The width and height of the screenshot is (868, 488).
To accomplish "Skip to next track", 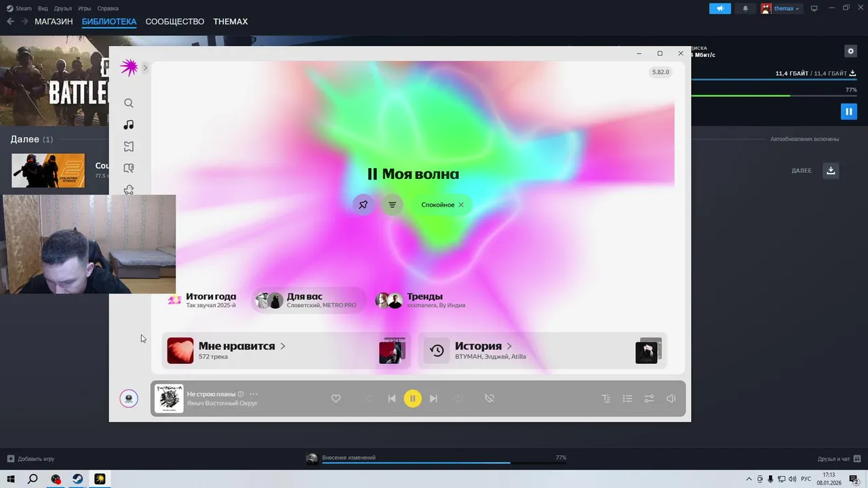I will click(433, 399).
